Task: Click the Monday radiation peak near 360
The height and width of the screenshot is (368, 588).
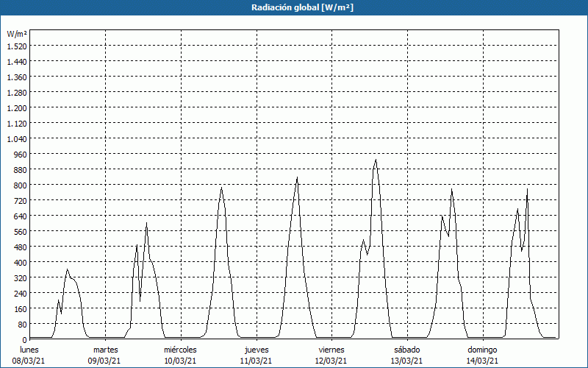Action: click(x=67, y=269)
